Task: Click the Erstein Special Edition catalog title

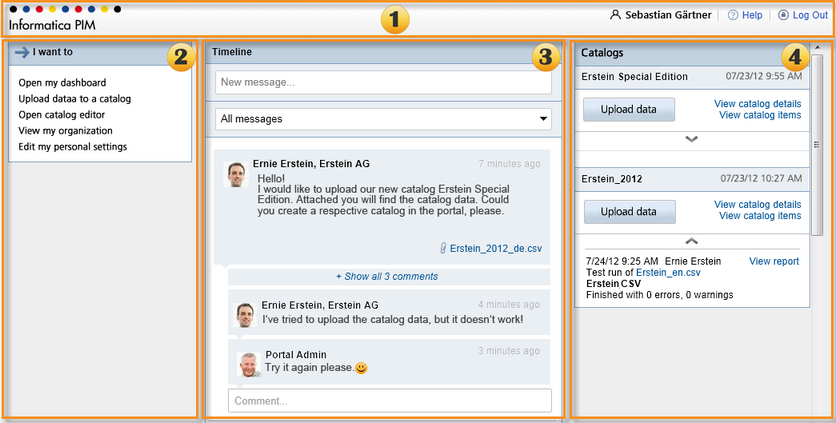Action: (x=634, y=77)
